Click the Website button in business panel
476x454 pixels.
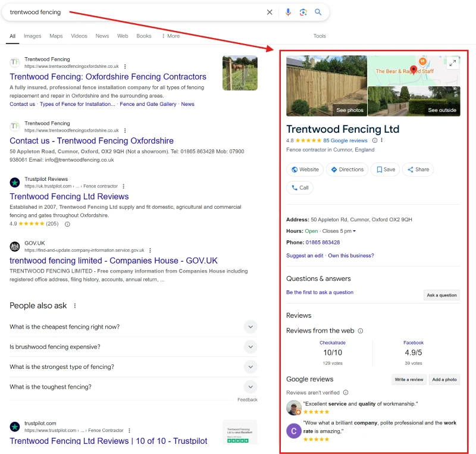point(305,170)
